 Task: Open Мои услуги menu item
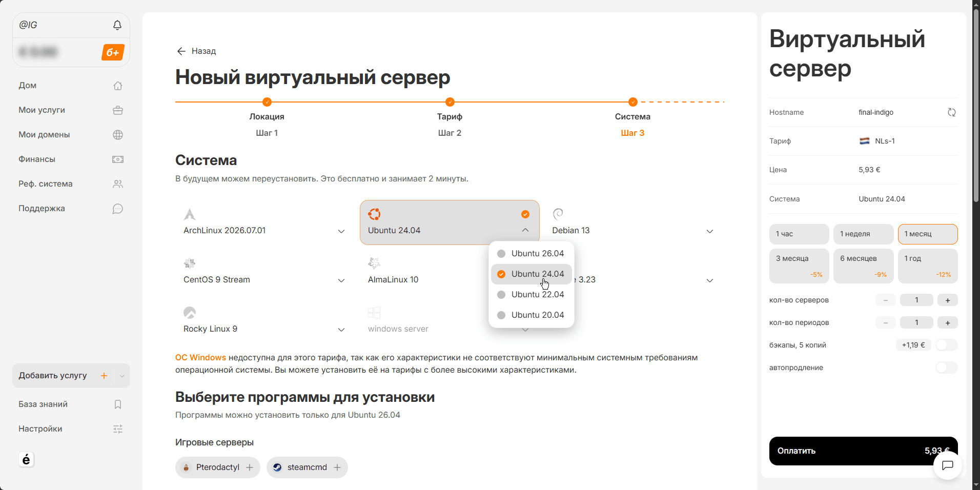71,110
